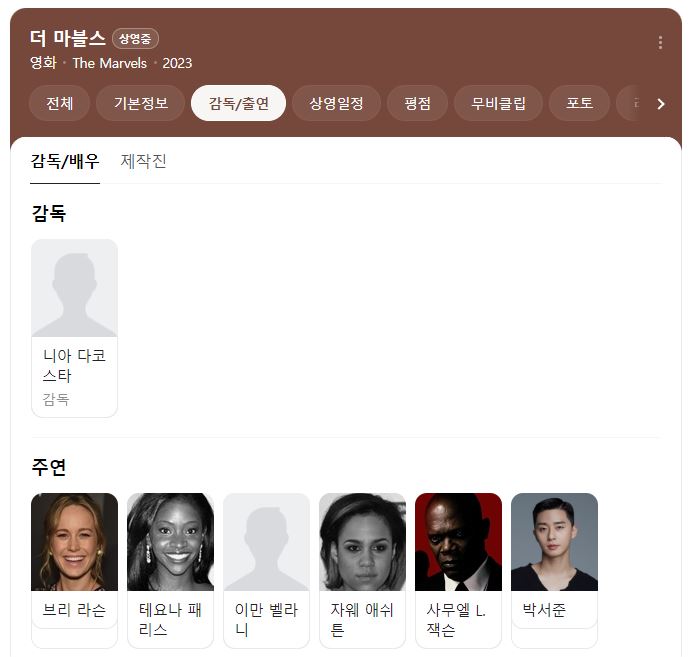Click director placeholder photo for 니아 다코스타
Viewport: 689px width, 657px height.
pyautogui.click(x=74, y=288)
